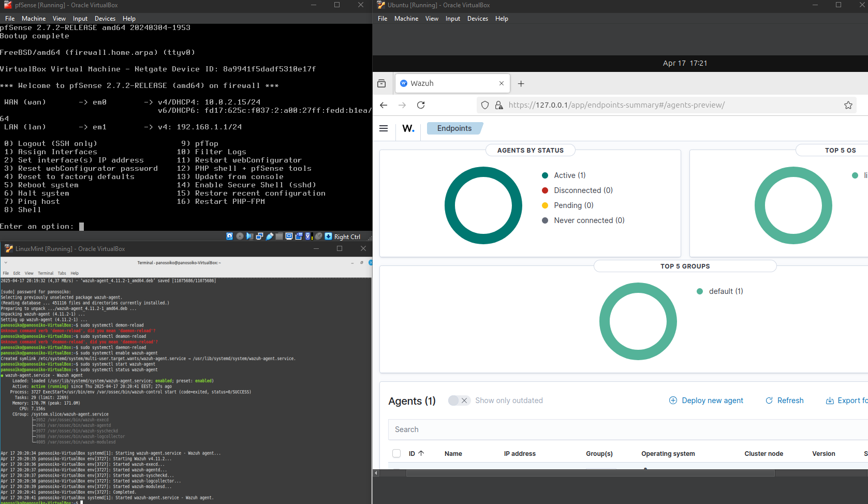
Task: Open the browser's recent tabs list icon
Action: pos(381,83)
